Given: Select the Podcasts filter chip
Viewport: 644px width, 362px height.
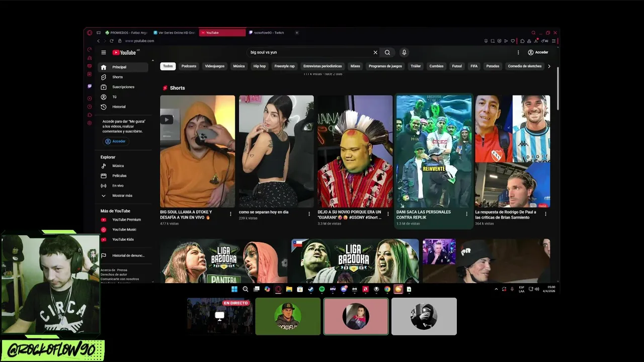Looking at the screenshot, I should point(189,66).
